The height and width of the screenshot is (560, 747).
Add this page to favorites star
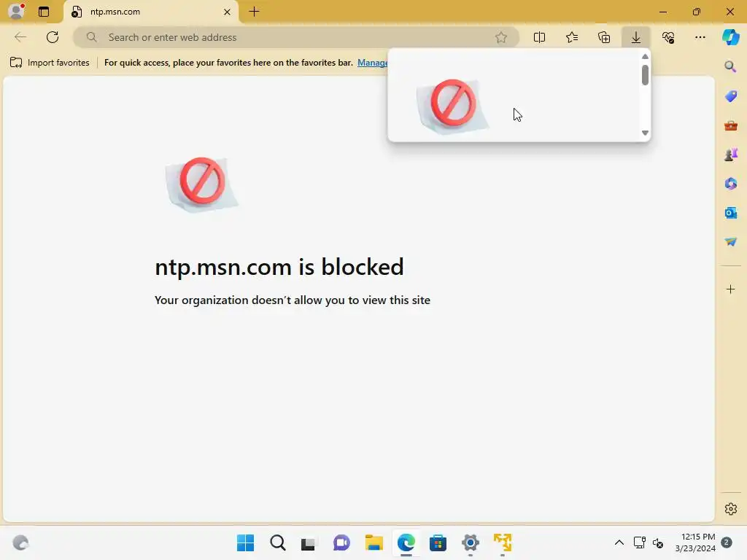[500, 37]
